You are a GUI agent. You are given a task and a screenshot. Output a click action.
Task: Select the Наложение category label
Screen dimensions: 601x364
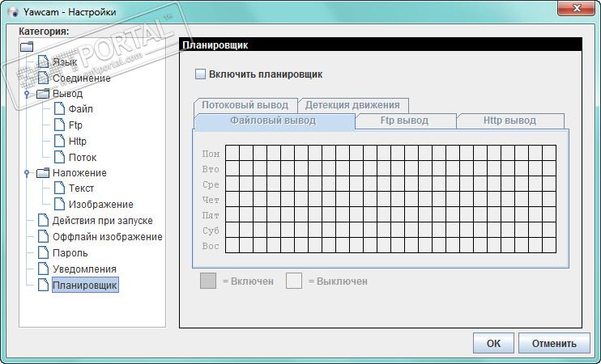[79, 173]
